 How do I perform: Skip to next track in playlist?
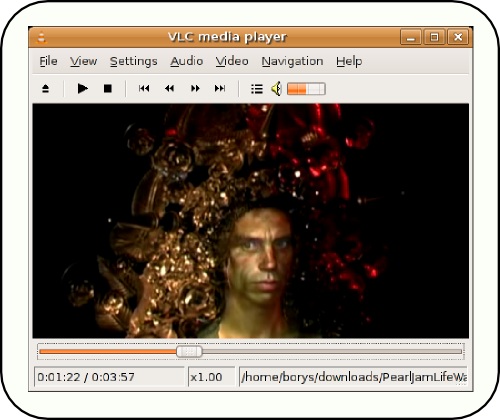click(220, 88)
